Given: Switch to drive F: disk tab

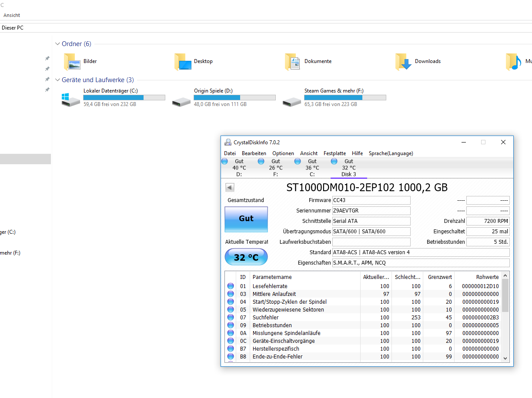Looking at the screenshot, I should (x=275, y=168).
